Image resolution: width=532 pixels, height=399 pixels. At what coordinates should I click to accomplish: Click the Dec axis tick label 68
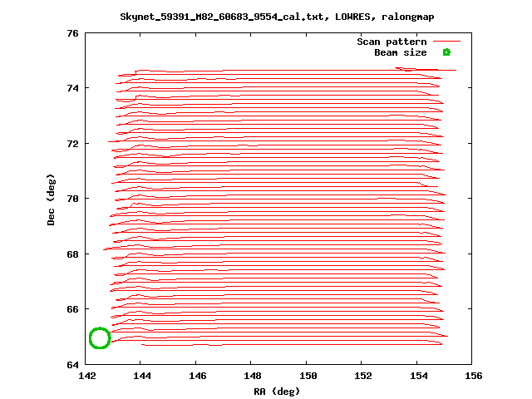(72, 254)
